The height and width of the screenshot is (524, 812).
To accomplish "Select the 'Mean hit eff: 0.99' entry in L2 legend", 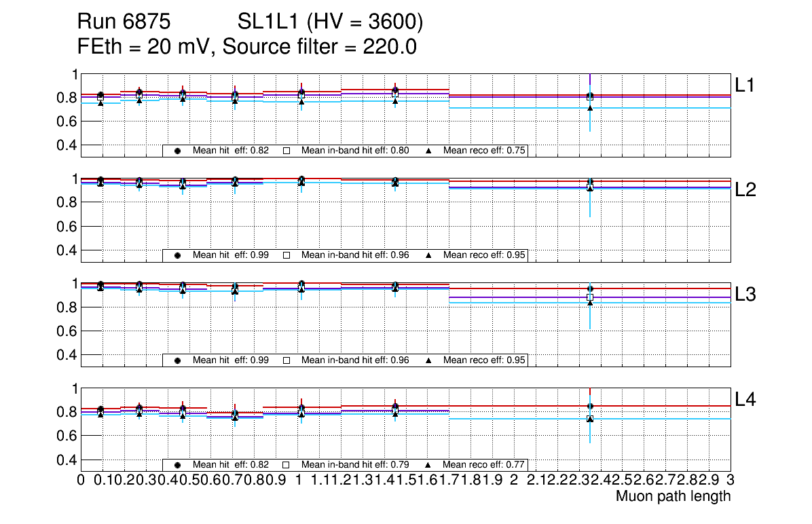I will click(x=230, y=255).
